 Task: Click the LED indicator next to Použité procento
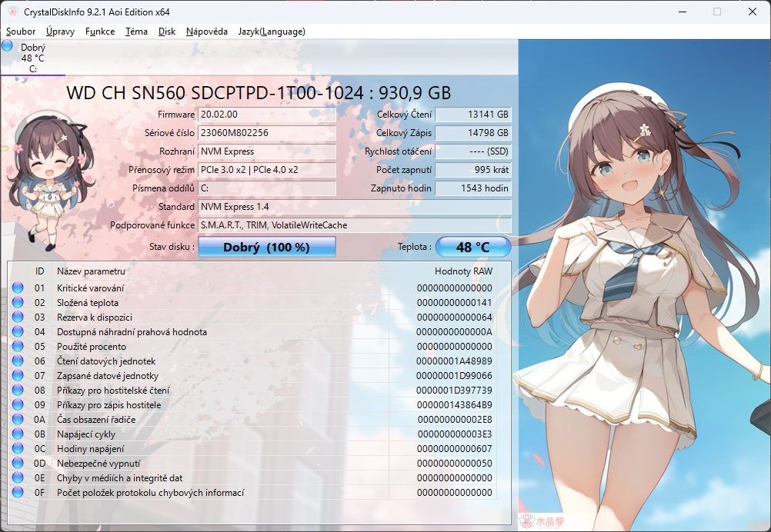(x=17, y=346)
